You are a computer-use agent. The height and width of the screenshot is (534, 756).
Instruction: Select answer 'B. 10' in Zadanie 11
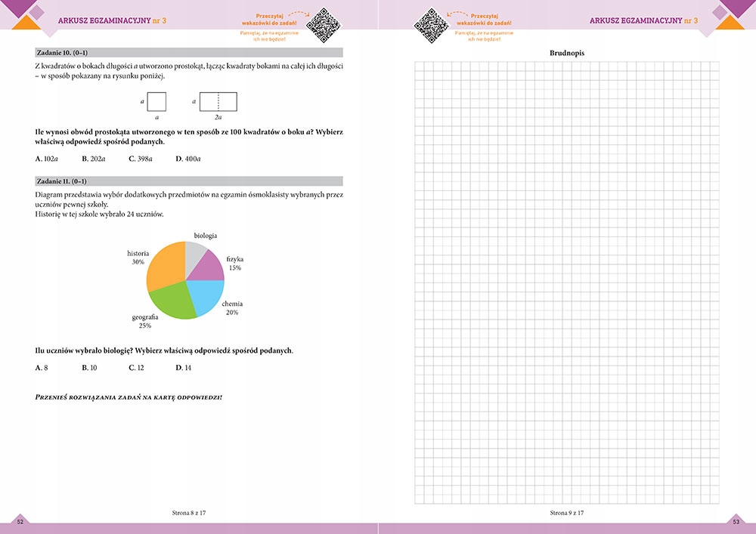coord(90,367)
